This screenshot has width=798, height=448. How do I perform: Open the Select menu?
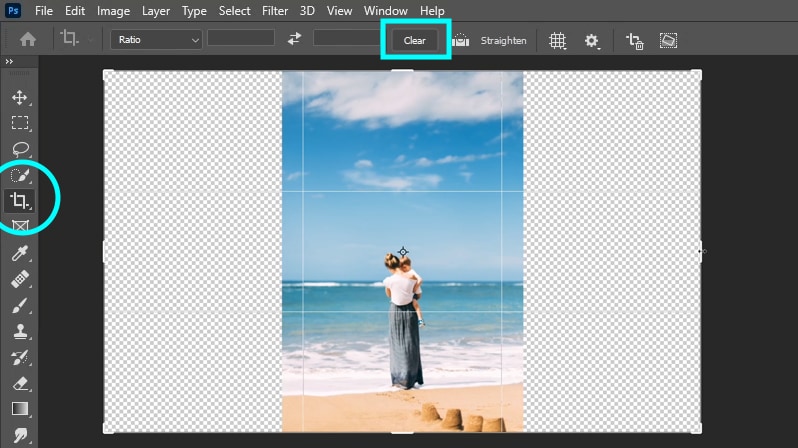(x=234, y=11)
